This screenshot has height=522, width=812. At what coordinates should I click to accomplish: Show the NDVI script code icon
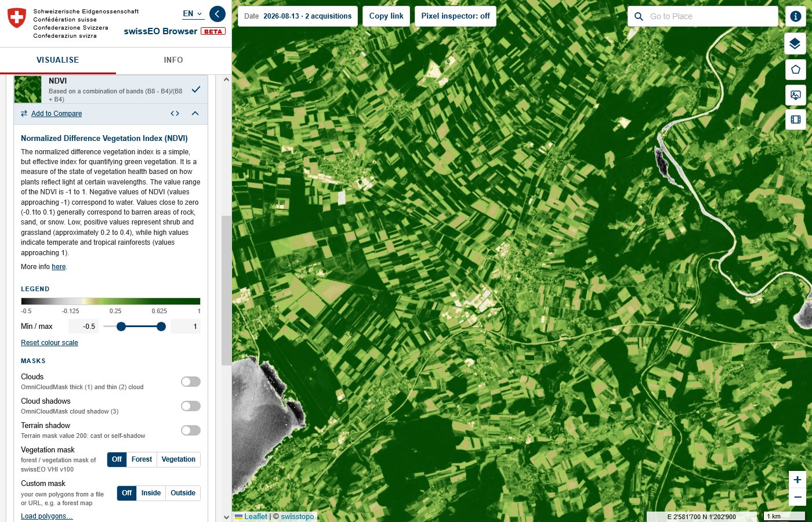tap(175, 114)
